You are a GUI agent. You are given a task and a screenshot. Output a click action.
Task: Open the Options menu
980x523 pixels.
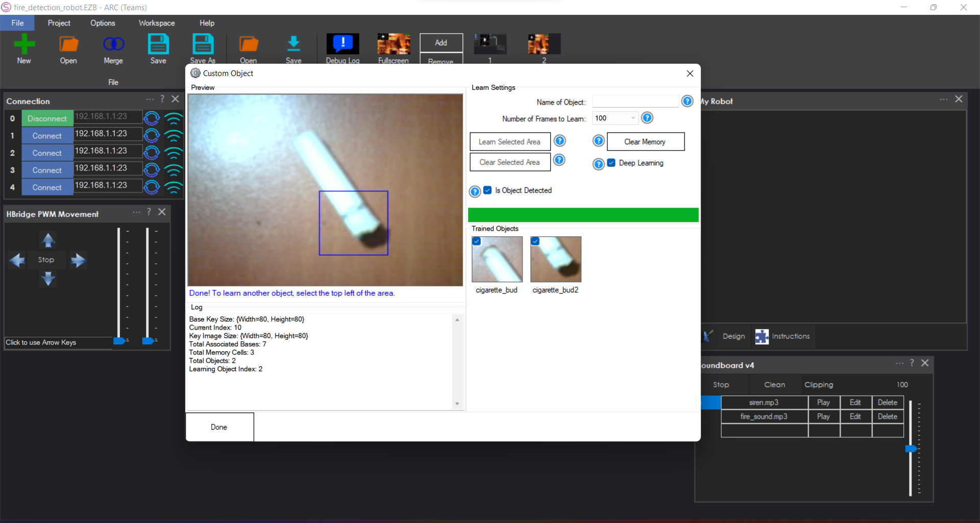pyautogui.click(x=102, y=22)
